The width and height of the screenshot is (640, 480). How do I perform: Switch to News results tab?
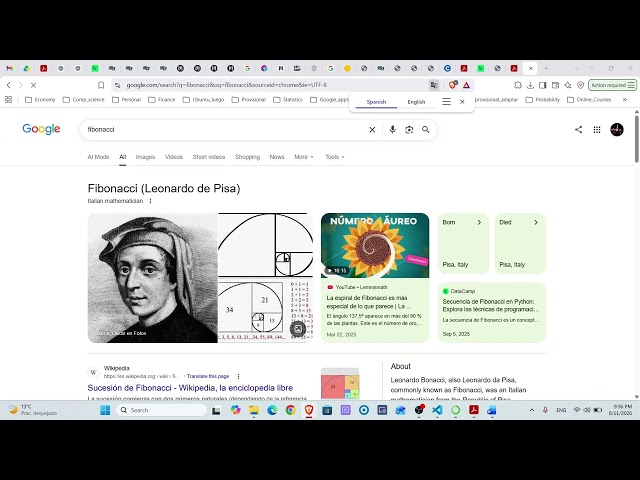[277, 157]
